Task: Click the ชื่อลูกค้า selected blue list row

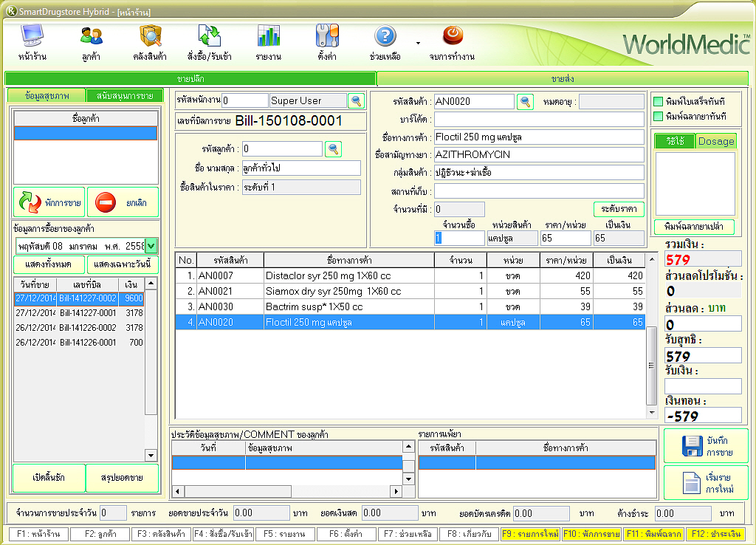Action: coord(86,133)
